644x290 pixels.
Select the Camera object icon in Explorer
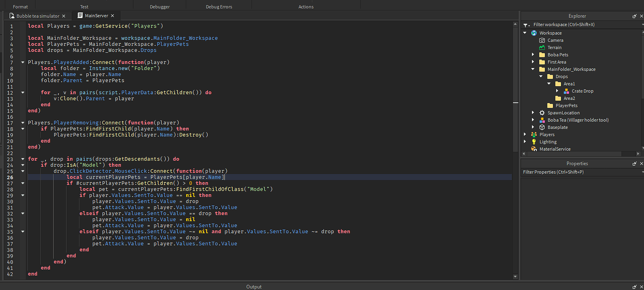pyautogui.click(x=542, y=40)
